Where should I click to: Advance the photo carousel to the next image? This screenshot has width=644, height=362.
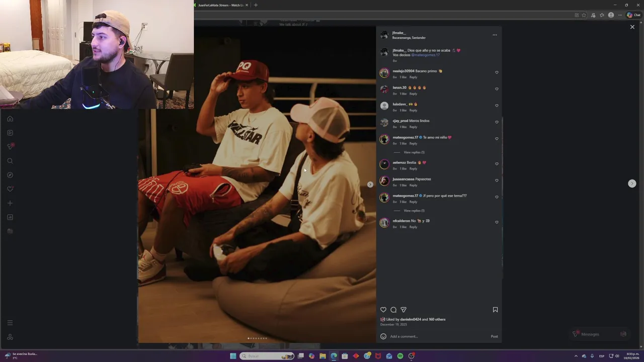[x=370, y=185]
